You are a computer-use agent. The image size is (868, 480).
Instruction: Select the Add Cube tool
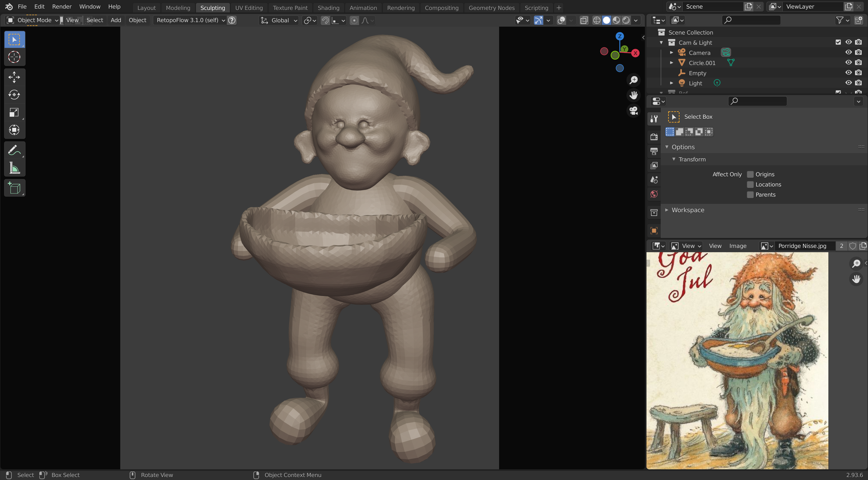coord(14,188)
